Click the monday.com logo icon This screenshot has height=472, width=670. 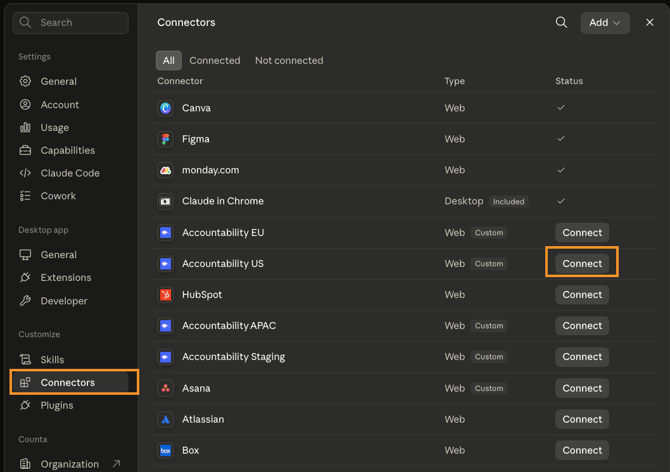165,170
